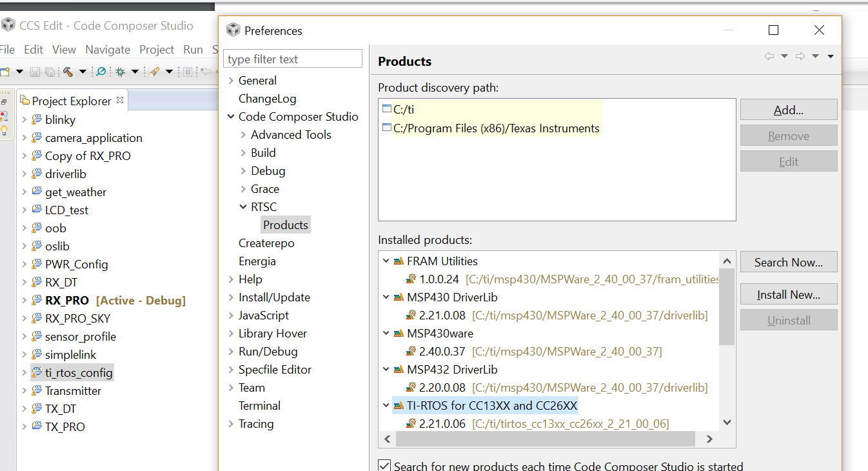The image size is (868, 471).
Task: Click the version 1.0.0.24 gear icon
Action: (411, 279)
